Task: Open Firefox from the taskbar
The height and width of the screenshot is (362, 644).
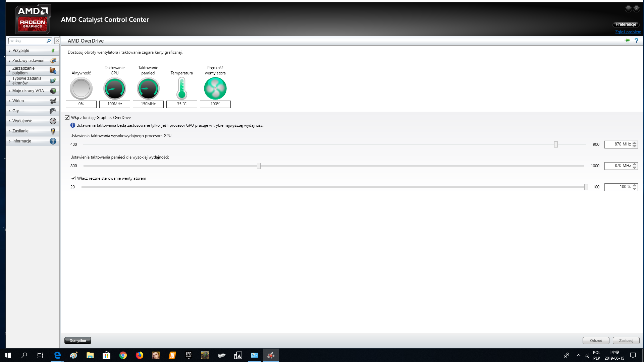Action: tap(139, 355)
